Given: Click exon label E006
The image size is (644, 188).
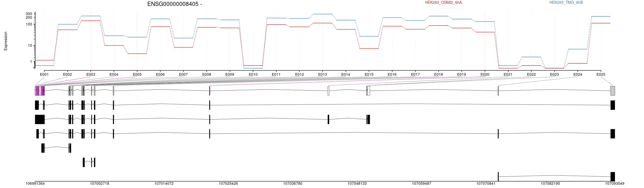Looking at the screenshot, I should coord(160,74).
